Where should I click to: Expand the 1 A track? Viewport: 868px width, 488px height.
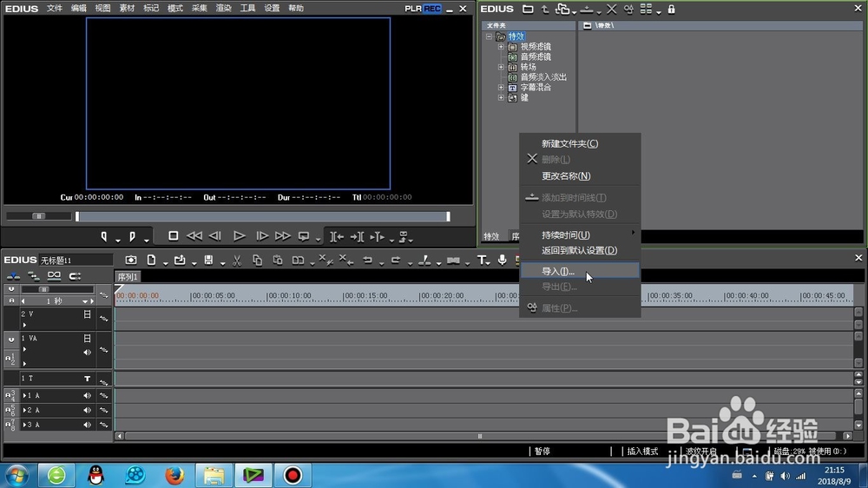click(x=24, y=395)
